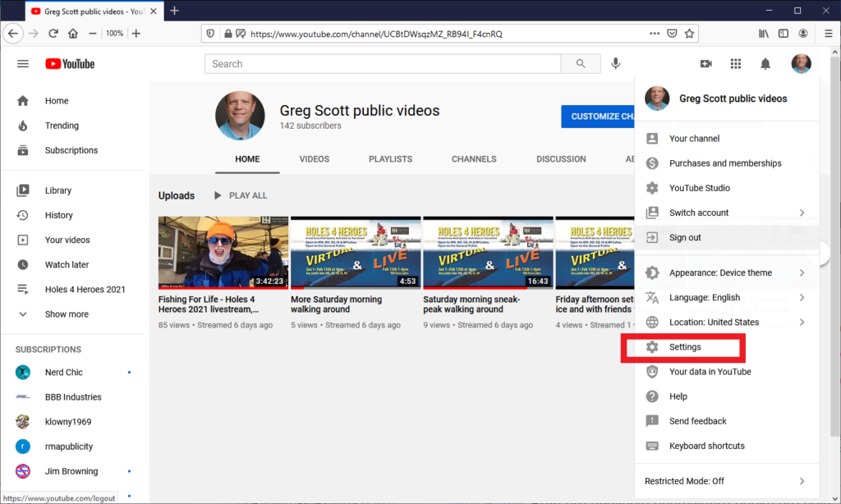Choose Sign out

[x=727, y=237]
